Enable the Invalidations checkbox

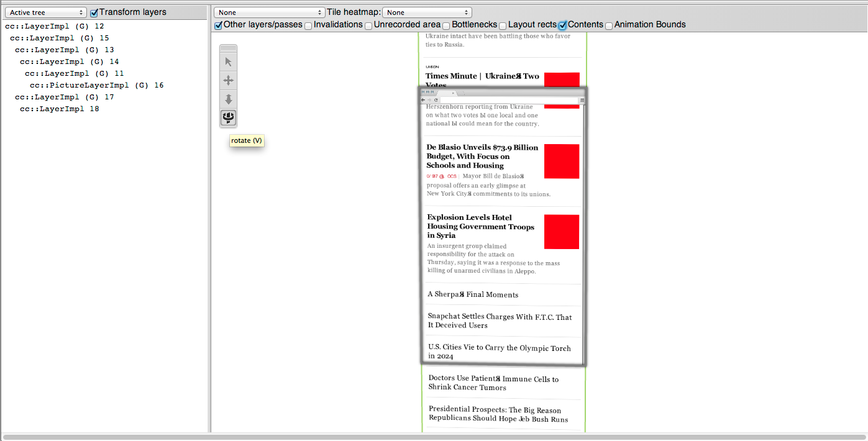pos(308,25)
